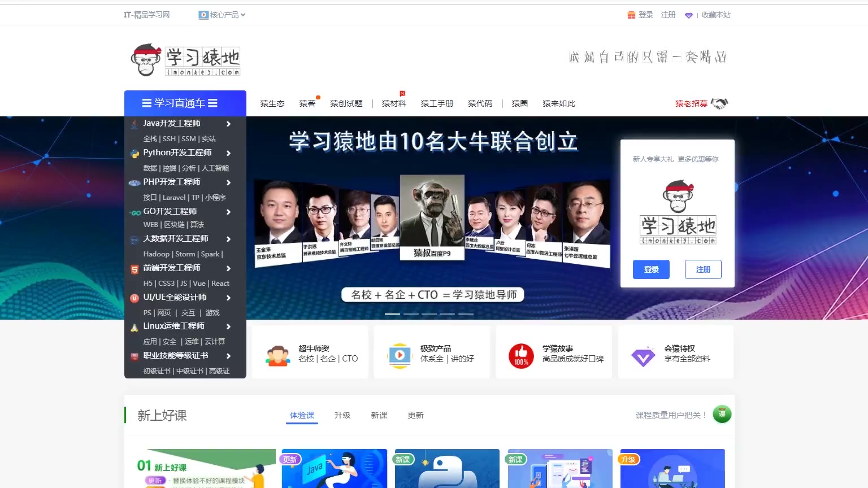Expand the Linux运维工程师 submenu arrow
This screenshot has height=488, width=868.
[228, 326]
